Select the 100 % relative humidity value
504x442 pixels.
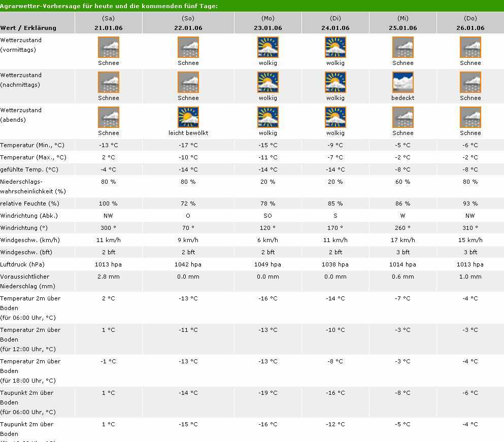(108, 203)
